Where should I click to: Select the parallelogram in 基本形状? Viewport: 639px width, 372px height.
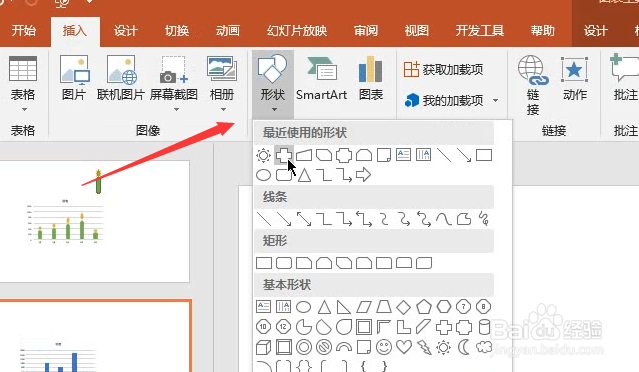point(364,307)
